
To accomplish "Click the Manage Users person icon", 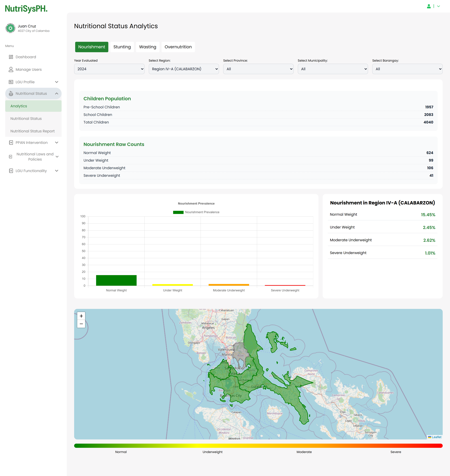I will coord(11,69).
